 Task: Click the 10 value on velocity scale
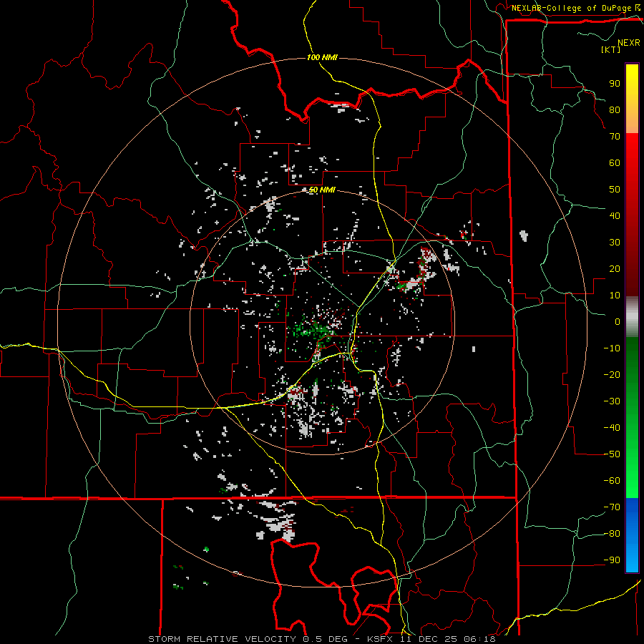tap(615, 296)
